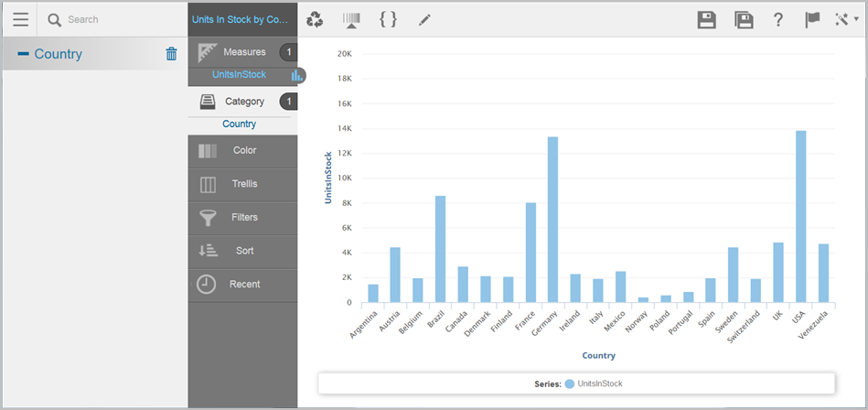This screenshot has height=410, width=868.
Task: Click the barcode preview icon
Action: (351, 19)
